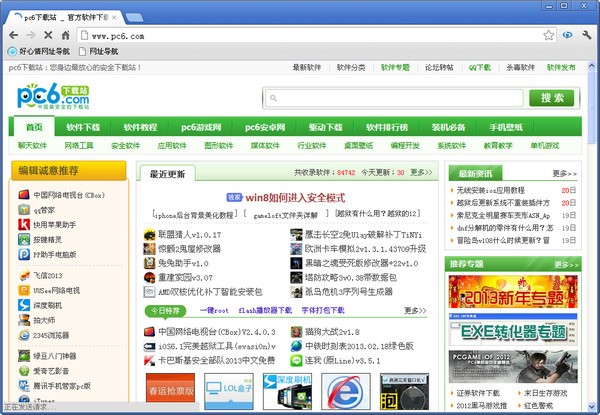Open the 软件排行榜 navigation tab

point(387,127)
